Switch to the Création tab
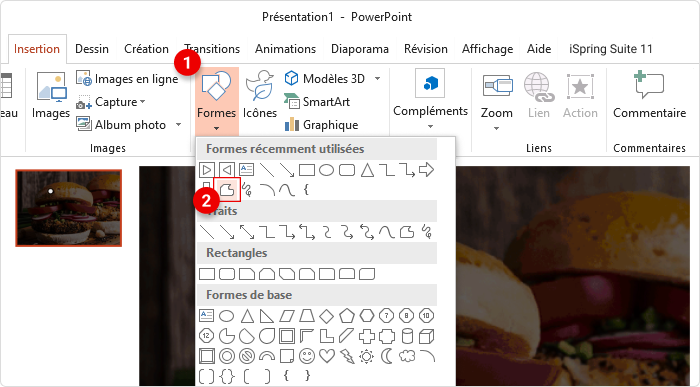 [x=146, y=49]
